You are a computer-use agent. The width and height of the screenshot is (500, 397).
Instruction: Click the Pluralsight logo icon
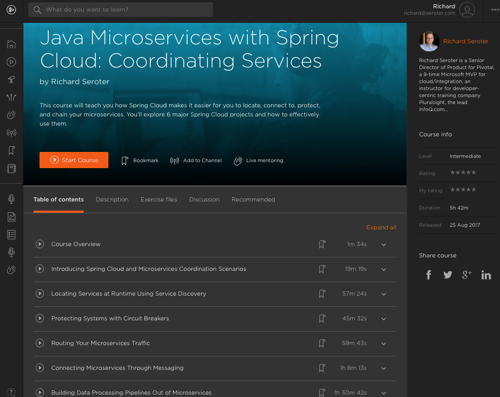11,10
